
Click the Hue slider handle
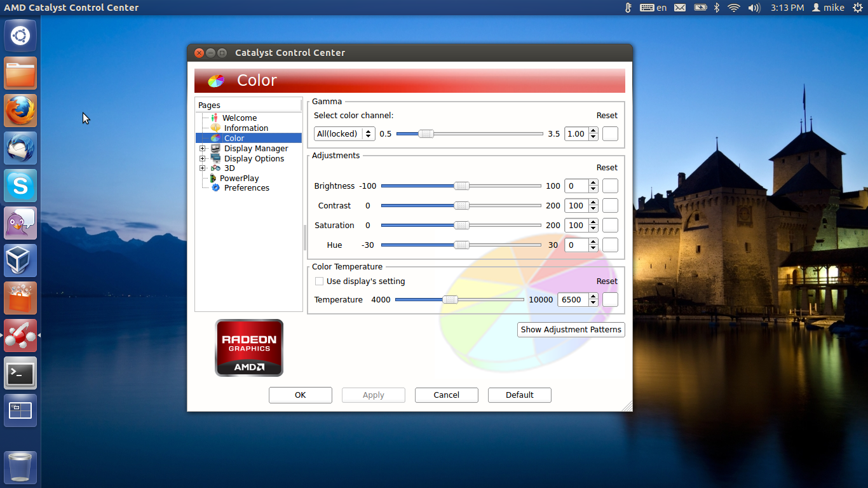click(461, 245)
